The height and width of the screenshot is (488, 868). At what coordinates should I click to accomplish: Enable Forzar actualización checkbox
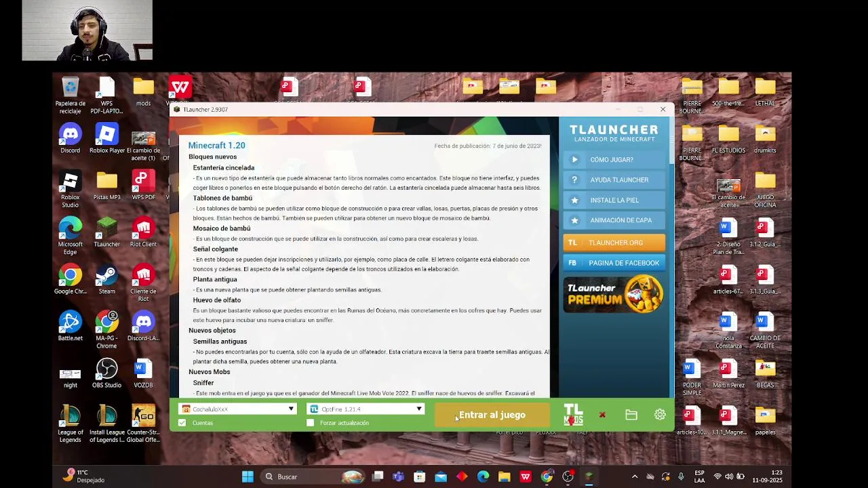[311, 423]
